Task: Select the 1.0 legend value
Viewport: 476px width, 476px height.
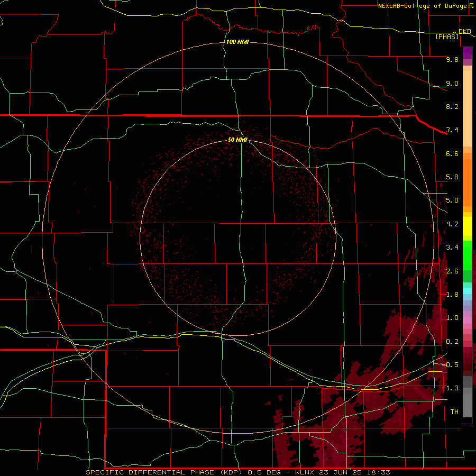Action: tap(452, 318)
